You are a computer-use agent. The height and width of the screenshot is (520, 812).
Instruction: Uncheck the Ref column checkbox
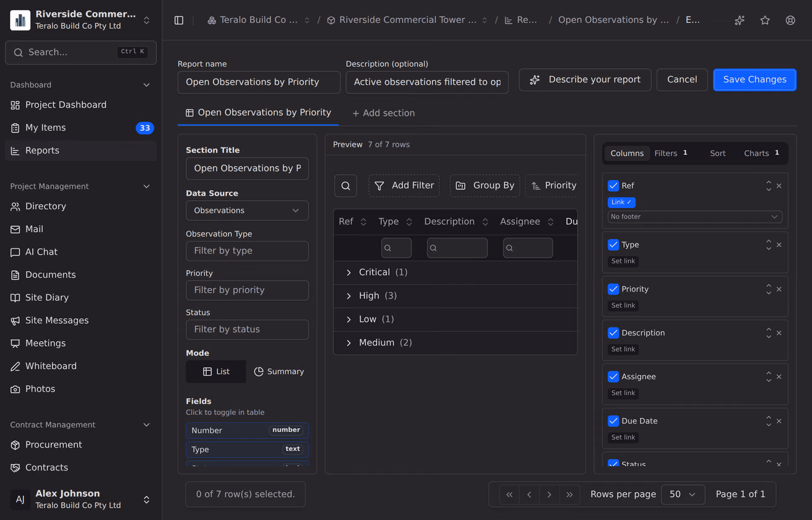pyautogui.click(x=613, y=186)
